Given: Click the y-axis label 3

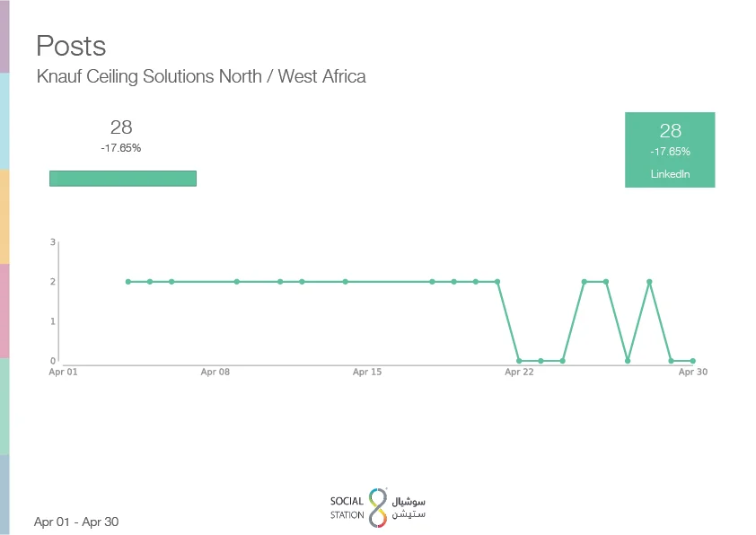Looking at the screenshot, I should pyautogui.click(x=53, y=242).
